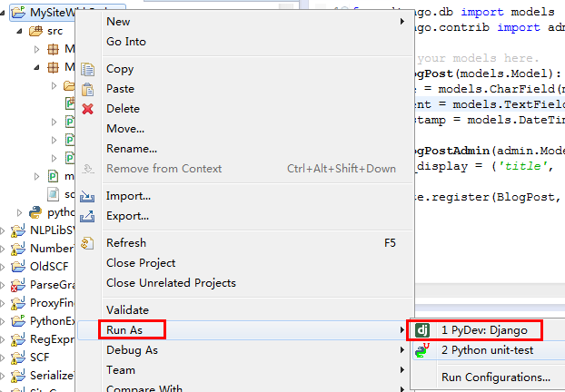The height and width of the screenshot is (392, 565).
Task: Open the Debug As submenu
Action: (x=132, y=350)
